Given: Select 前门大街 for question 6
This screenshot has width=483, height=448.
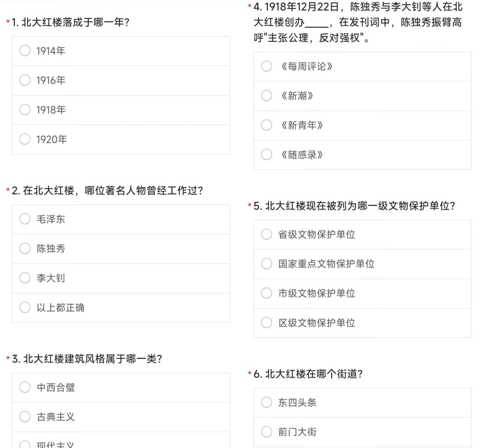Looking at the screenshot, I should pos(266,432).
